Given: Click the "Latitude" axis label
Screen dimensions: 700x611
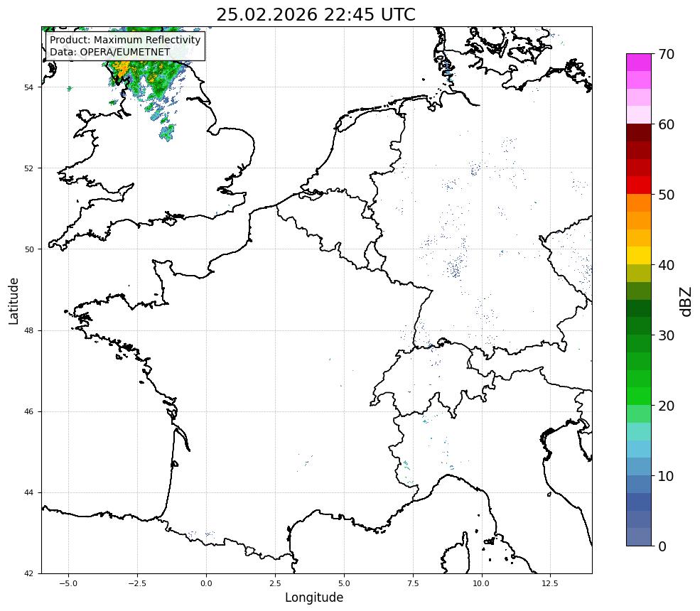Looking at the screenshot, I should [14, 301].
